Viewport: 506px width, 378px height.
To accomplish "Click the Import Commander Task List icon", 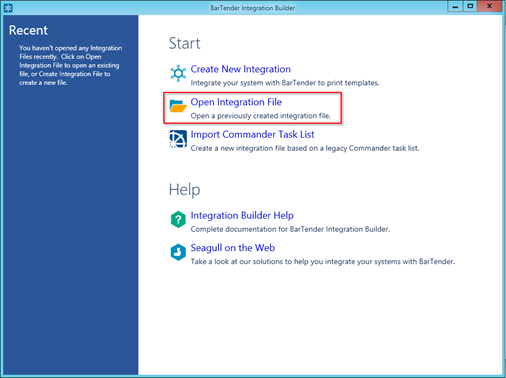I will 178,139.
